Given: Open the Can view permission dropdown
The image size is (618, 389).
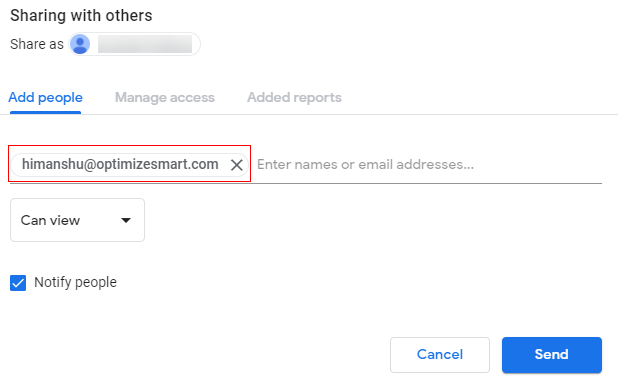Looking at the screenshot, I should pyautogui.click(x=77, y=220).
